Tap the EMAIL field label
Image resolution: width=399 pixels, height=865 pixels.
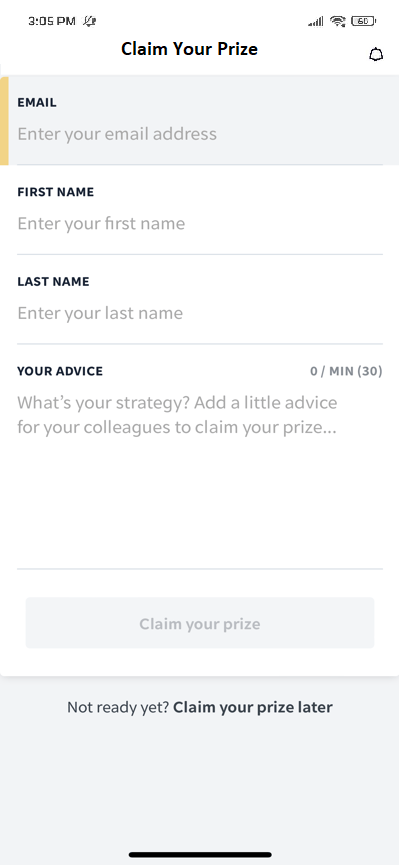(37, 103)
